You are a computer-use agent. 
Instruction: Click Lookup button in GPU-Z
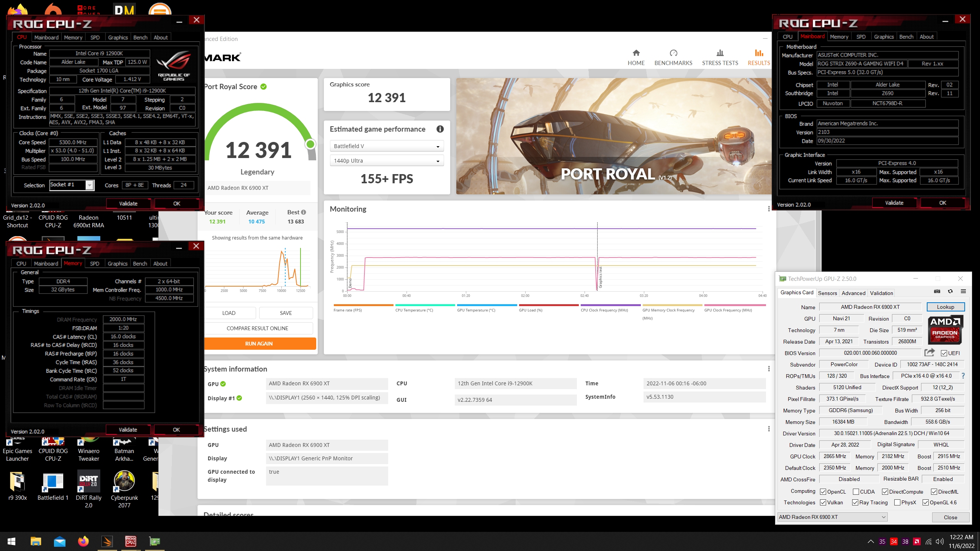click(x=945, y=307)
